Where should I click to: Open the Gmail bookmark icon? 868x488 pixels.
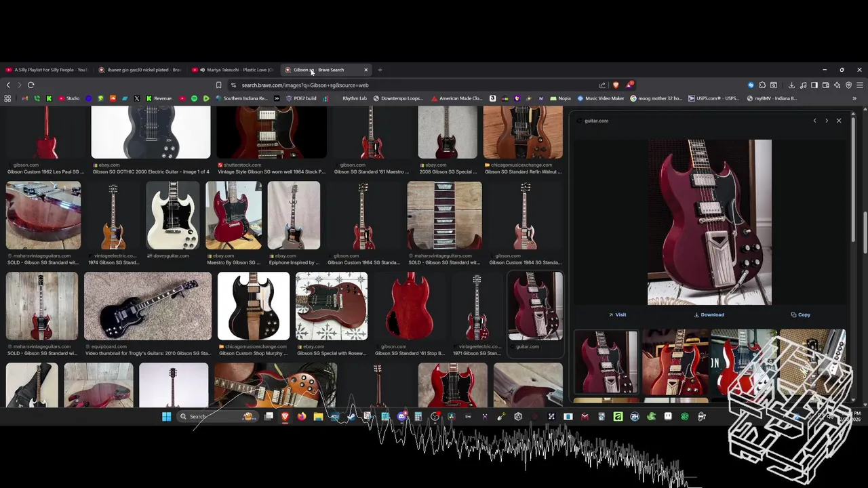point(25,98)
